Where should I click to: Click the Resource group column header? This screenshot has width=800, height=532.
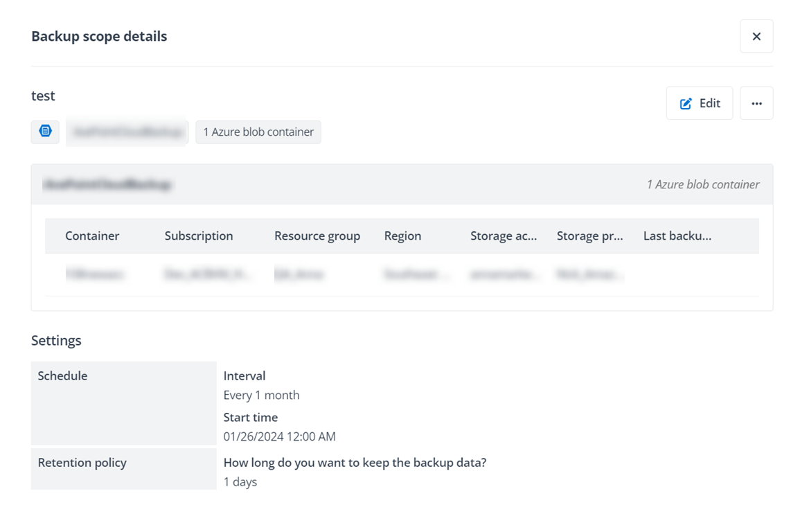(x=317, y=236)
